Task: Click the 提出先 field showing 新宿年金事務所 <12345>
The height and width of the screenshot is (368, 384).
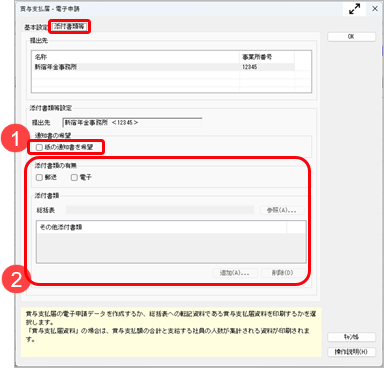Action: click(x=132, y=123)
